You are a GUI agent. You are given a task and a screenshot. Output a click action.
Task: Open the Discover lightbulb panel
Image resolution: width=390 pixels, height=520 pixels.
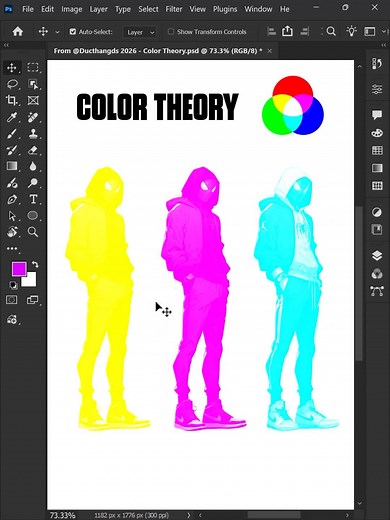[x=351, y=32]
